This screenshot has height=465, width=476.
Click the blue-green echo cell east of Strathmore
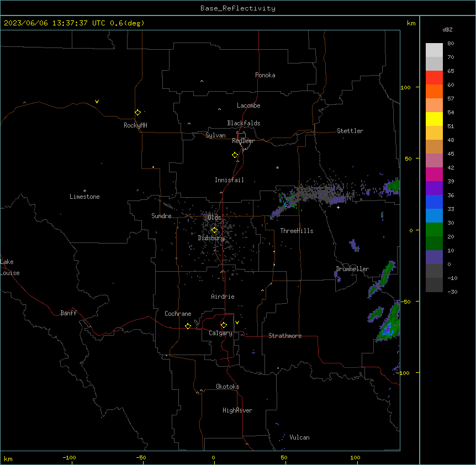(388, 330)
